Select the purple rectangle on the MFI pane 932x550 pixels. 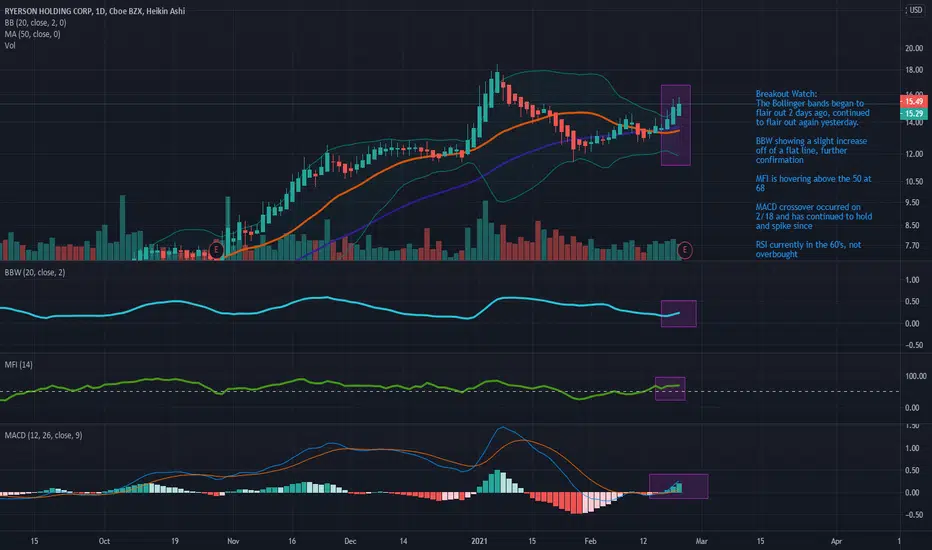(670, 388)
